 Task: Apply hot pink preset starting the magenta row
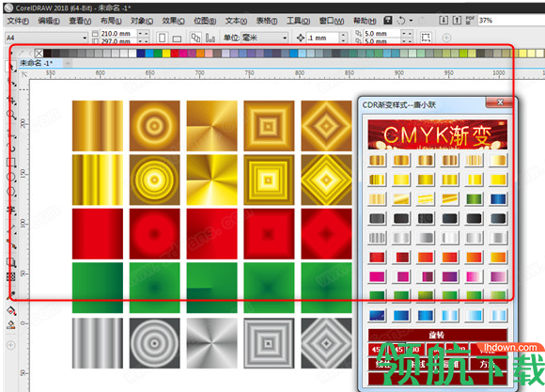point(377,277)
